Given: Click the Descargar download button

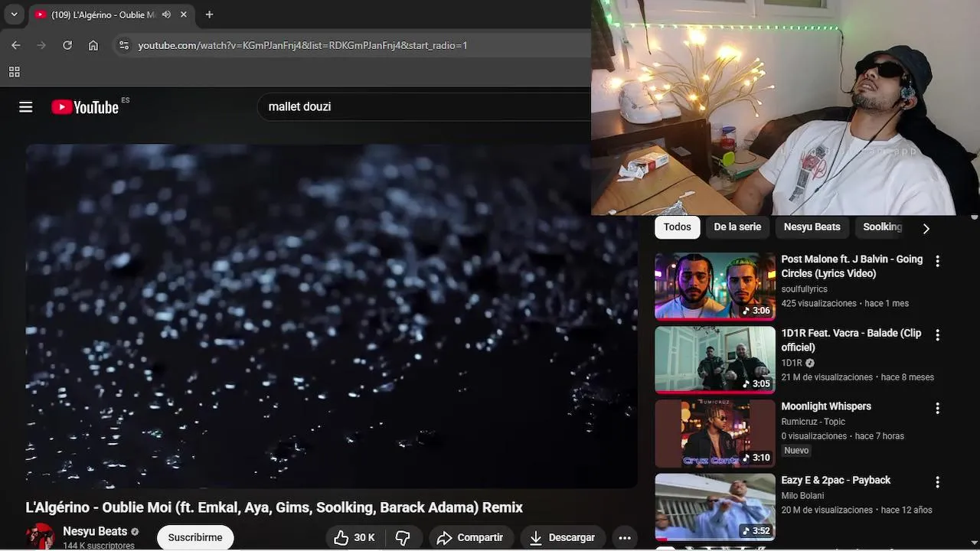Looking at the screenshot, I should click(x=562, y=538).
